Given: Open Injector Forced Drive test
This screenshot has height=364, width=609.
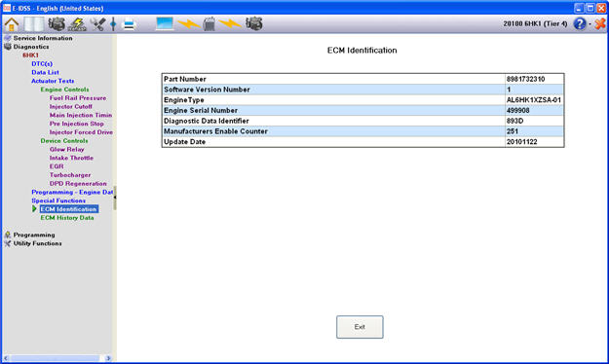Looking at the screenshot, I should coord(81,132).
